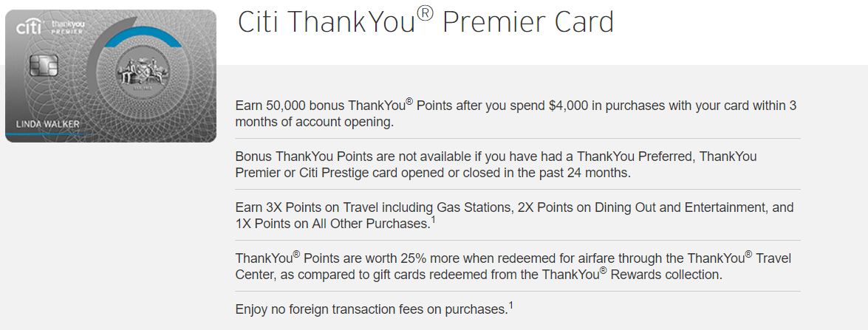Click the thankyou PREMIER logo on the card
Viewport: 868px width, 330px height.
[67, 27]
